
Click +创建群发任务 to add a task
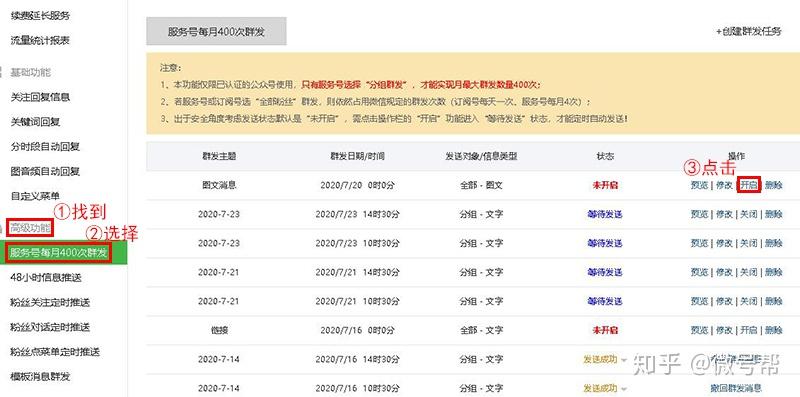(x=748, y=32)
